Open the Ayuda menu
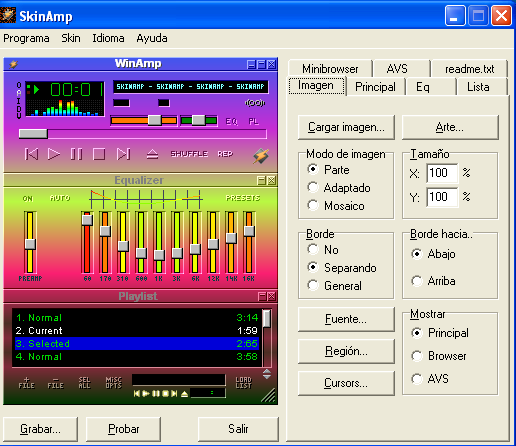This screenshot has height=446, width=516. (152, 38)
